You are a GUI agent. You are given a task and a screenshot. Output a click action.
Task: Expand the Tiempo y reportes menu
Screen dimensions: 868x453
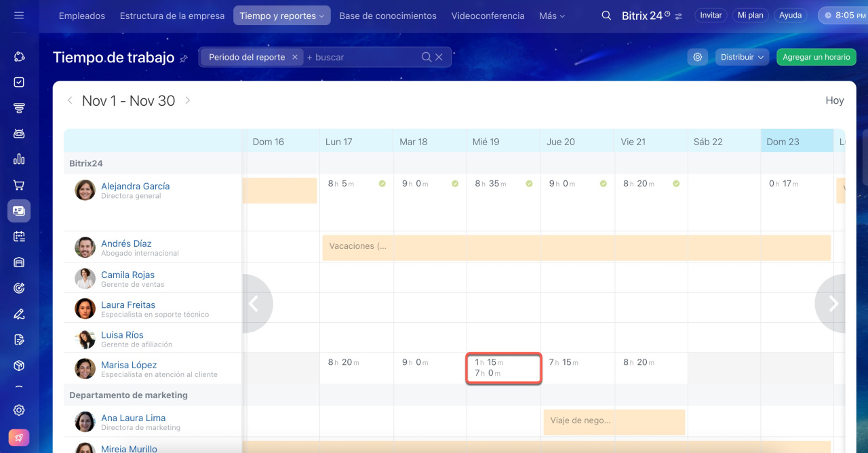[281, 16]
